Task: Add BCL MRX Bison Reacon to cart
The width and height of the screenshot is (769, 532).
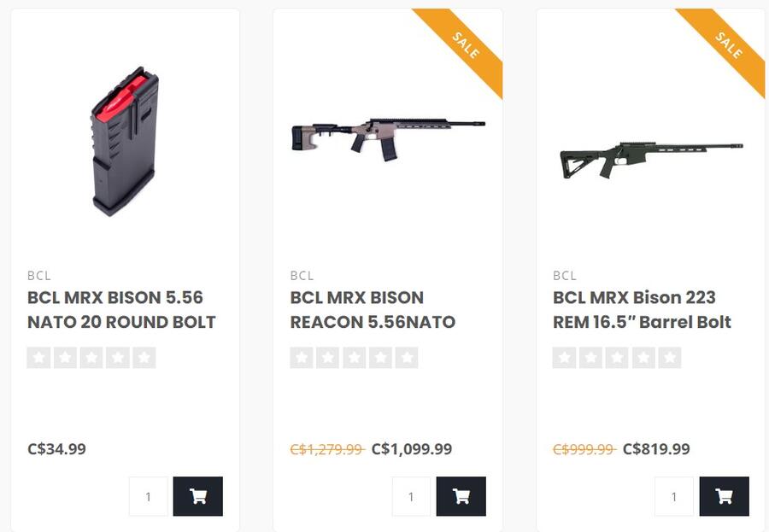Action: click(461, 496)
